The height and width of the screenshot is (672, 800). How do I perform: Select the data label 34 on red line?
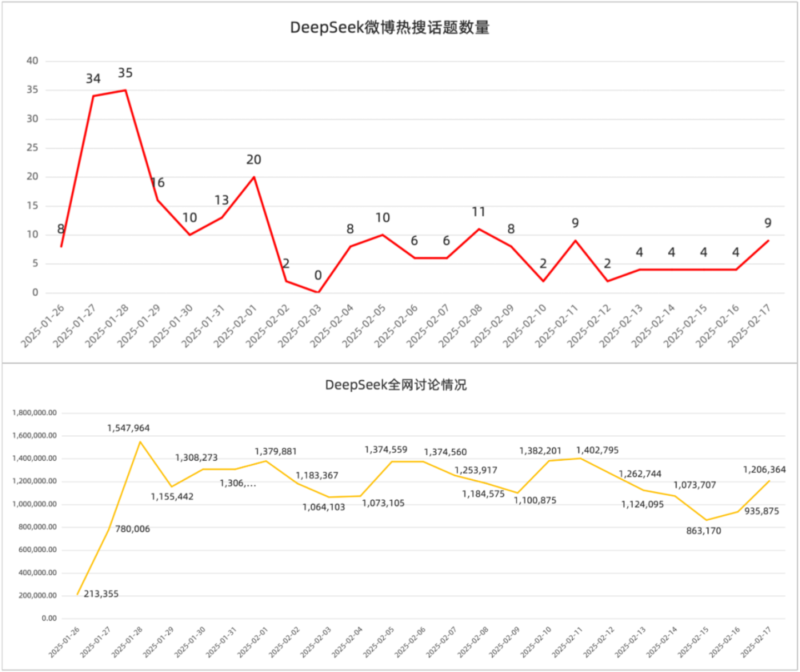pos(93,79)
